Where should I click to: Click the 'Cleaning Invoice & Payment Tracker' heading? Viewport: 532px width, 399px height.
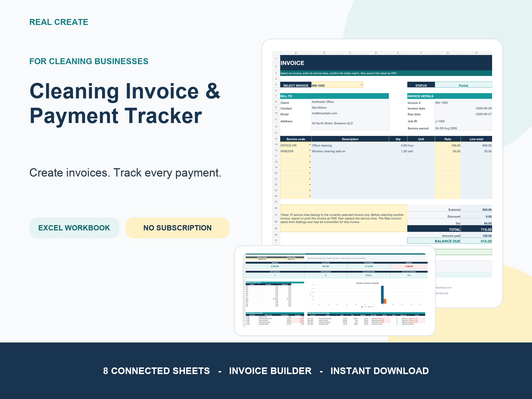tap(125, 103)
